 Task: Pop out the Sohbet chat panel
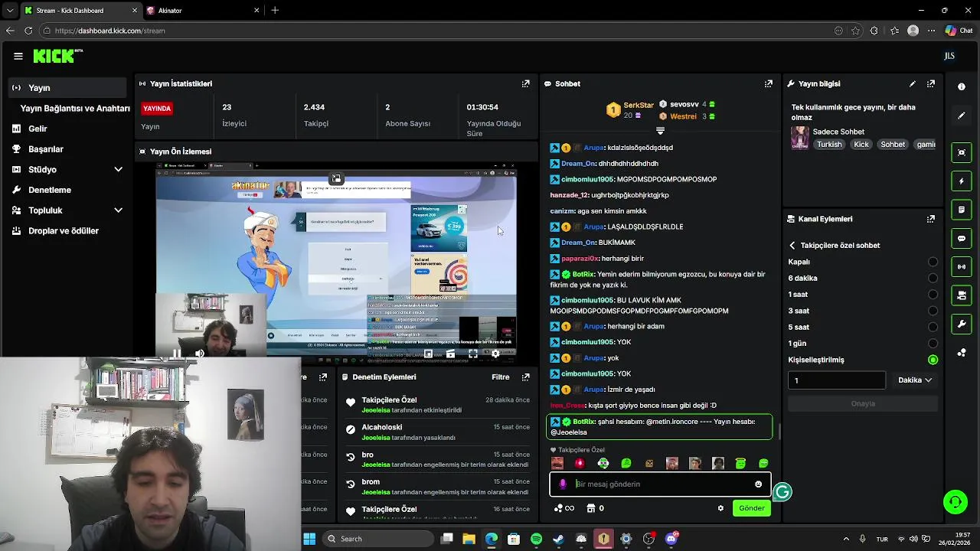(x=768, y=83)
